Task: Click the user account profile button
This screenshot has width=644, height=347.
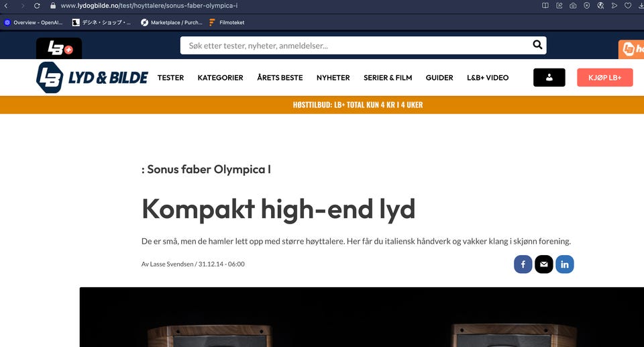Action: pyautogui.click(x=549, y=77)
